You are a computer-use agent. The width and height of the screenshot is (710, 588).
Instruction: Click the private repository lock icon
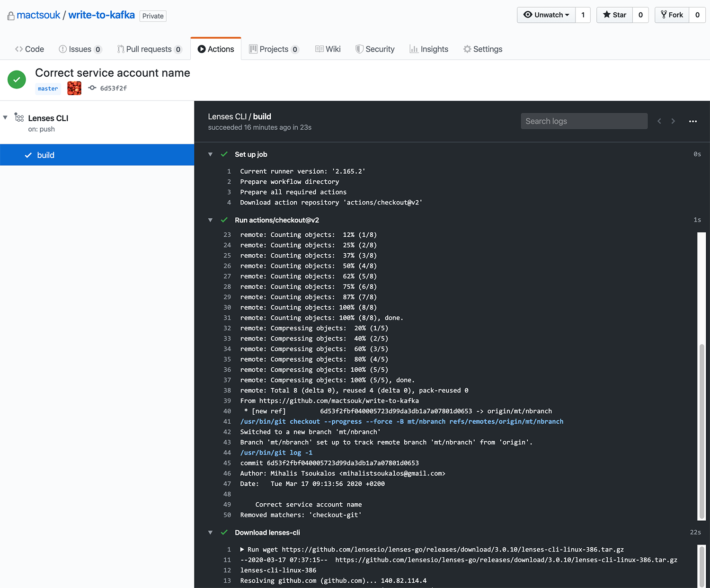pos(11,16)
